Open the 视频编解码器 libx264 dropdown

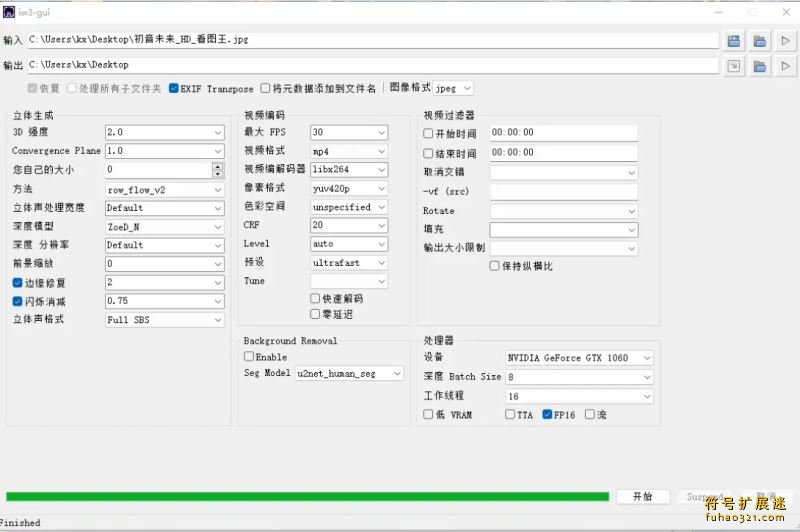[349, 169]
